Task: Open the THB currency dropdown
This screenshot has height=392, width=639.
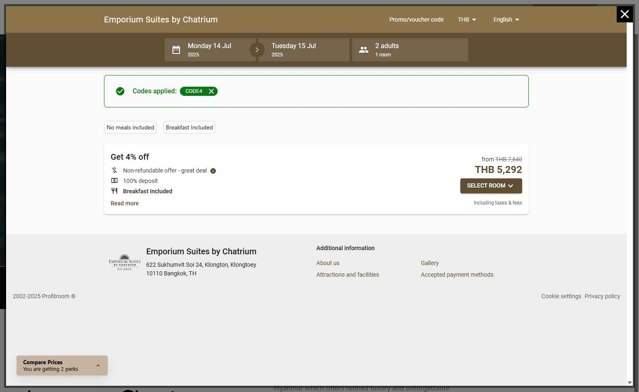Action: (467, 20)
